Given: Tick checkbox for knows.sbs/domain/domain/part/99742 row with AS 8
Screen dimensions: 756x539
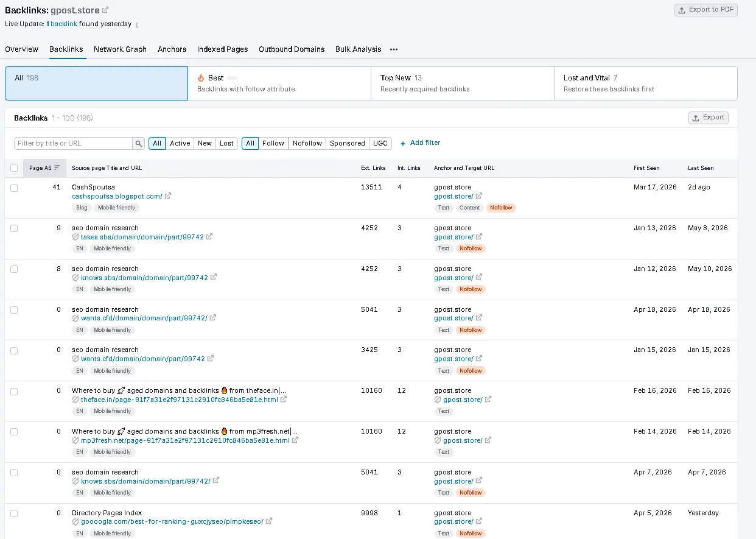Looking at the screenshot, I should pos(14,269).
